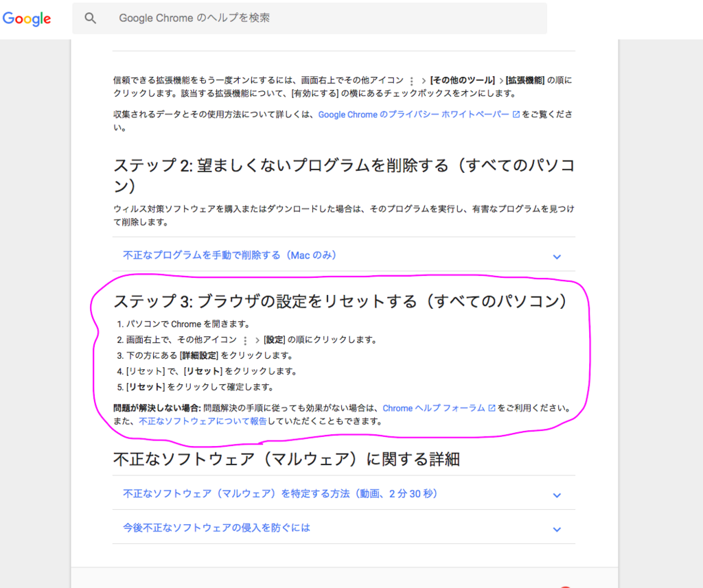Click chevron beside 今後不正なソフトウェアの侵入を防ぐには
This screenshot has width=703, height=588.
(557, 529)
